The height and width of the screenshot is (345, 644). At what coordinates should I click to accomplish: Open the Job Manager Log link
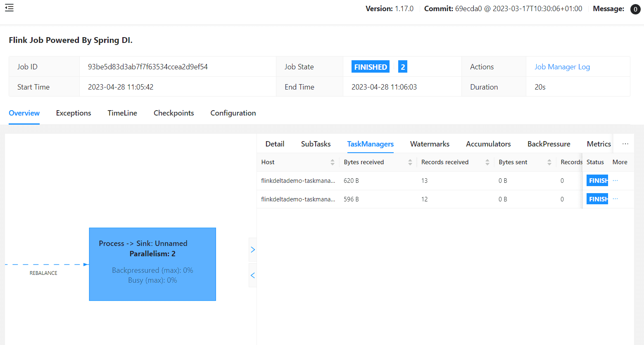(x=562, y=67)
